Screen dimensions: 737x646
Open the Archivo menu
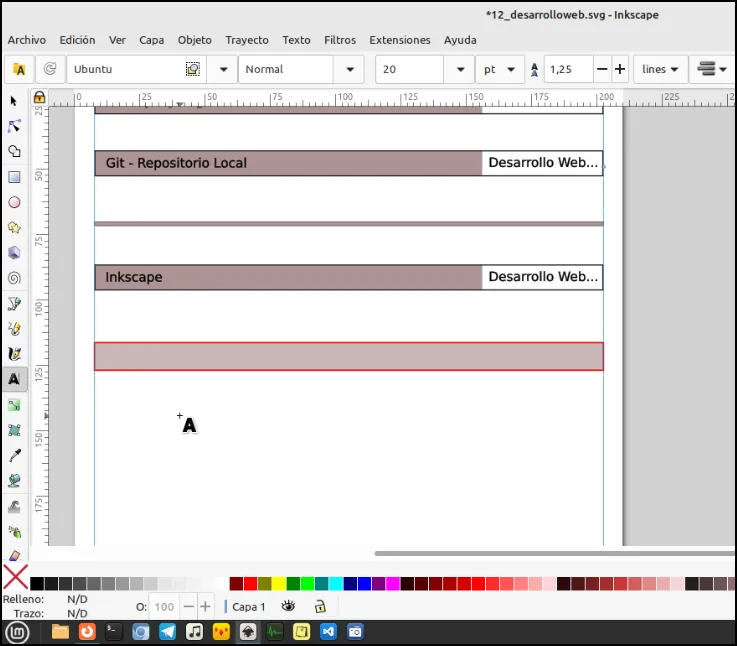tap(27, 40)
